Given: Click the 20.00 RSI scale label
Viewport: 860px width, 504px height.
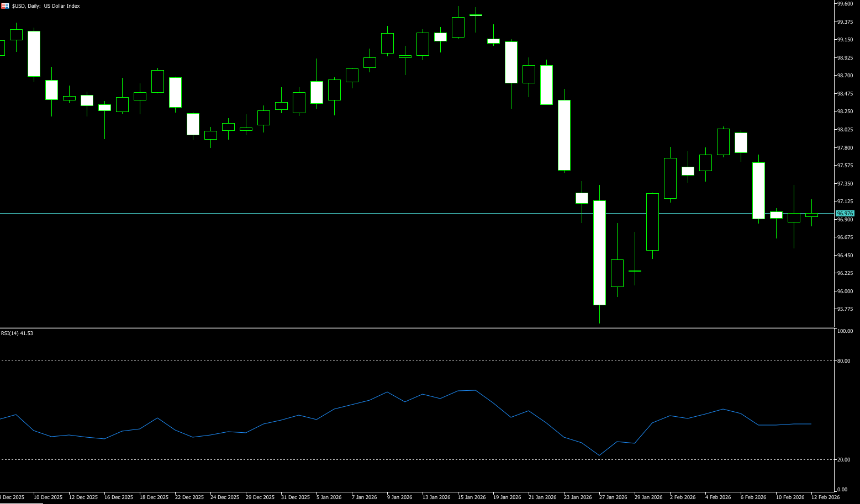Looking at the screenshot, I should click(x=843, y=460).
